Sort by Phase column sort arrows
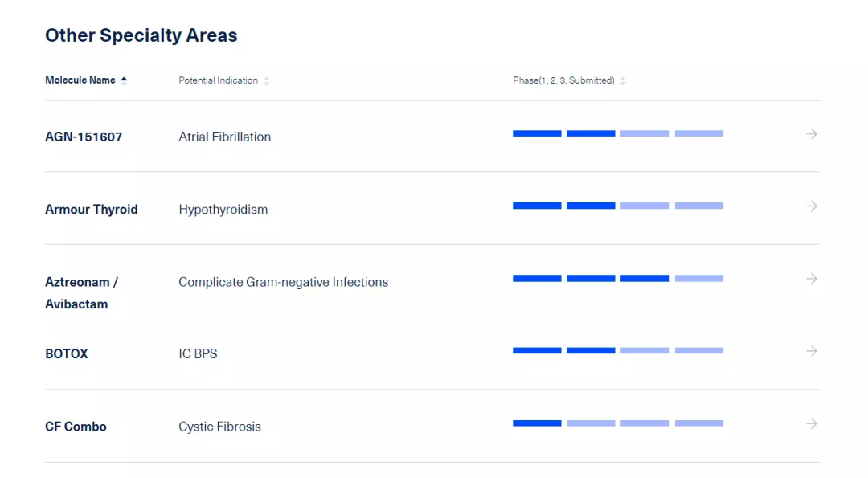Image resolution: width=868 pixels, height=478 pixels. click(x=623, y=81)
